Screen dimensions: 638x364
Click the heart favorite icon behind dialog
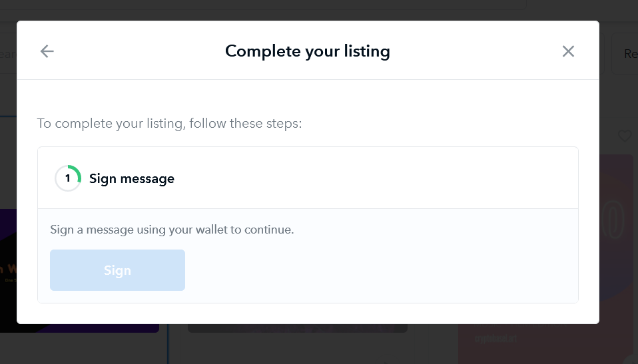624,136
